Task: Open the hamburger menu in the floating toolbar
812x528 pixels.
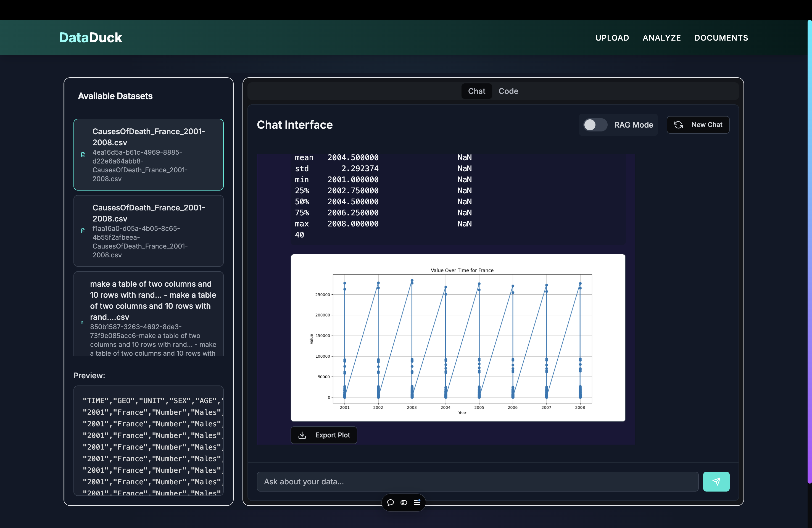Action: coord(417,502)
